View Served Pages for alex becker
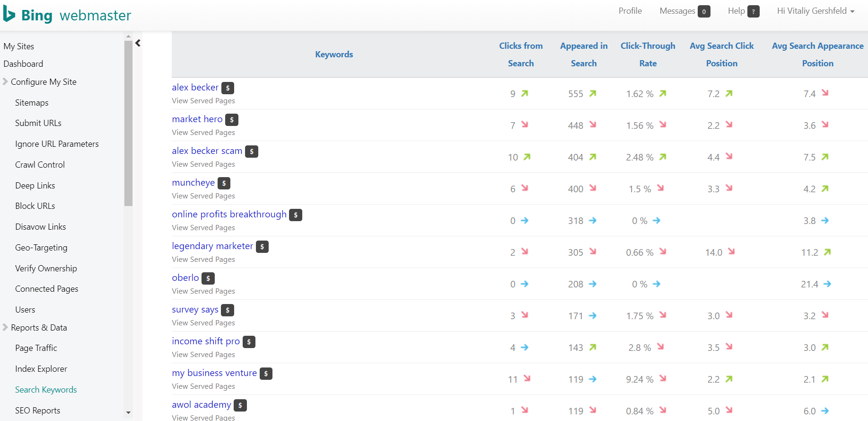This screenshot has width=868, height=421. (203, 100)
